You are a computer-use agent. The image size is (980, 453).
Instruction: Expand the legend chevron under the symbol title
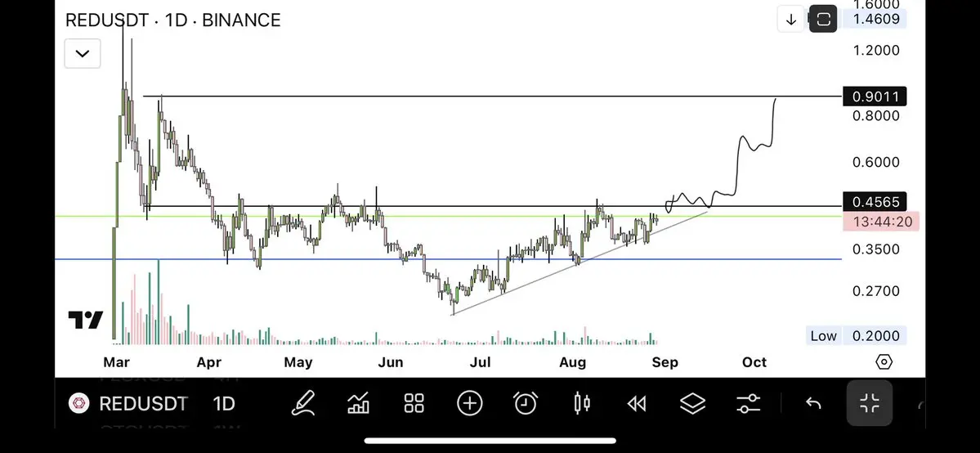[x=82, y=53]
